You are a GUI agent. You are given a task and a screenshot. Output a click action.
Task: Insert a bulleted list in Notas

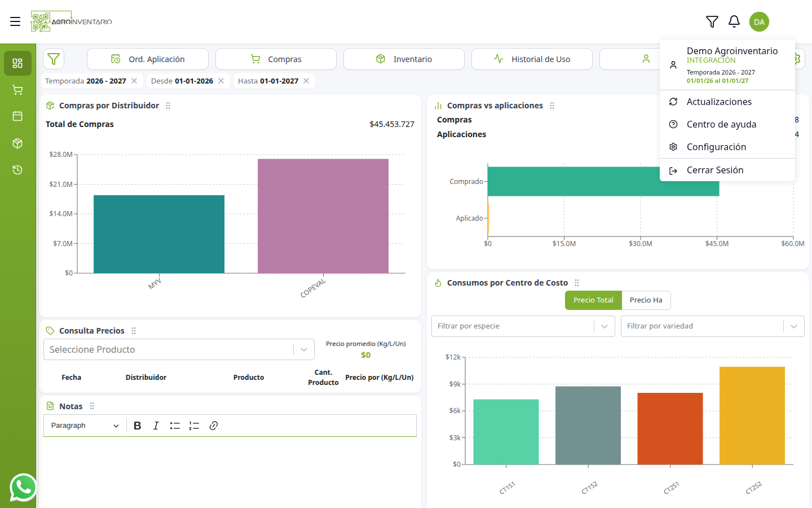click(175, 426)
